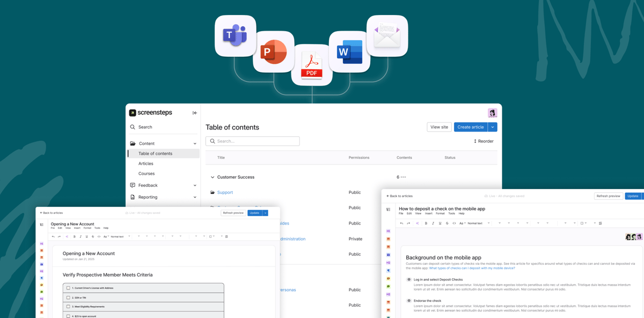Open Normal text style dropdown in the Opening a New Account editor
Screen dimensions: 644x318
point(120,236)
